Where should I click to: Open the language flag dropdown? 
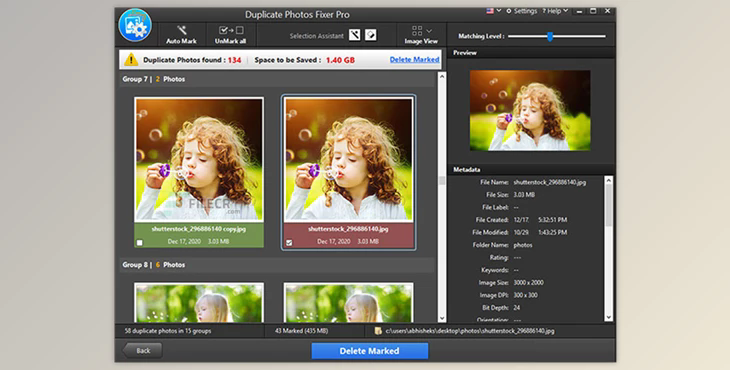tap(493, 11)
